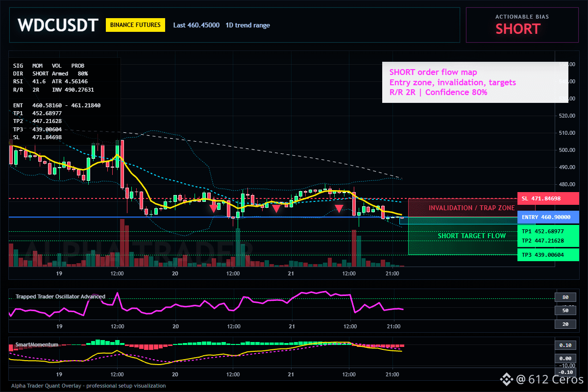
Task: Select the green TP3 439.00604 tag
Action: [548, 255]
